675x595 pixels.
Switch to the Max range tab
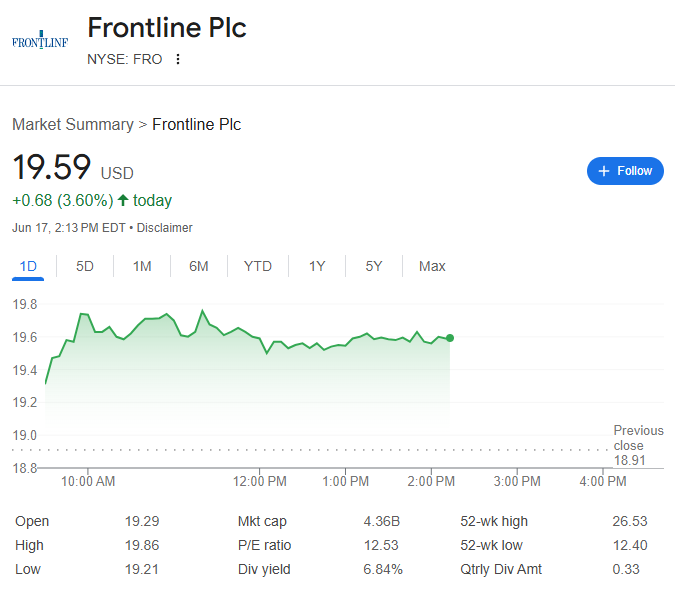tap(432, 267)
